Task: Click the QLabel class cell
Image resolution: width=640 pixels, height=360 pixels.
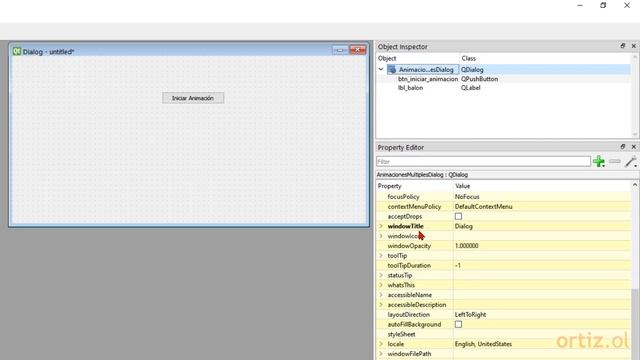Action: point(471,88)
